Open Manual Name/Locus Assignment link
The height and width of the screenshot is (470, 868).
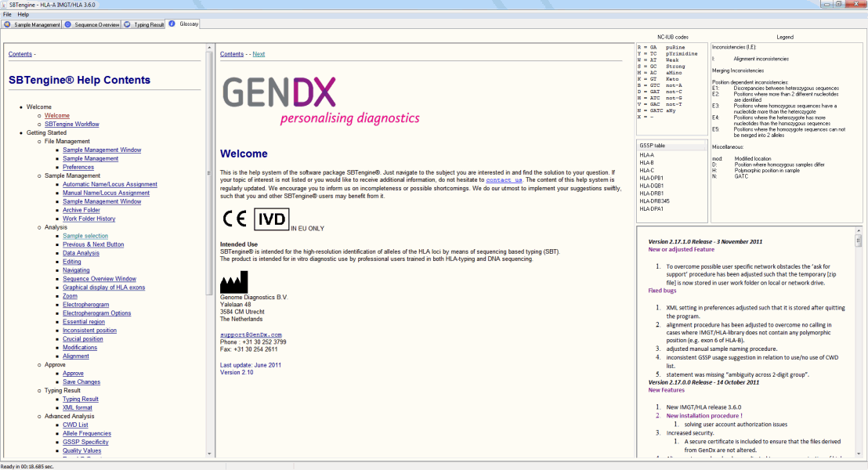106,193
